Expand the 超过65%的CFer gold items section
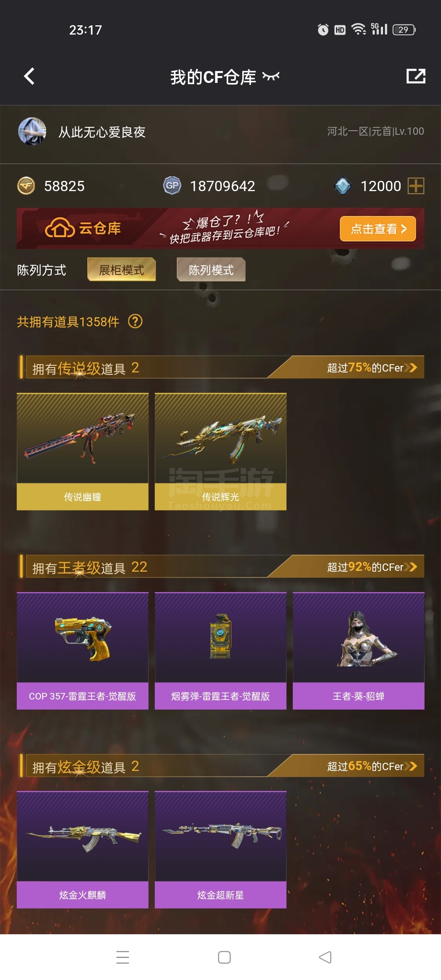441x980 pixels. tap(372, 766)
